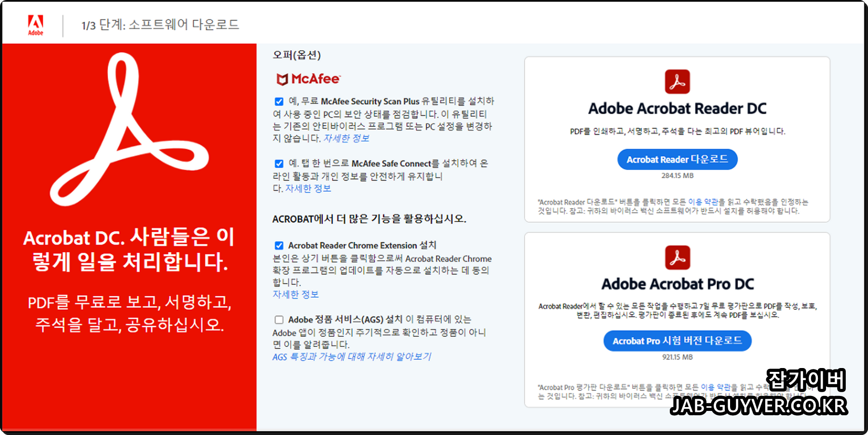Click the large Acrobat logo on red panel
Viewport: 868px width, 435px height.
pyautogui.click(x=129, y=129)
